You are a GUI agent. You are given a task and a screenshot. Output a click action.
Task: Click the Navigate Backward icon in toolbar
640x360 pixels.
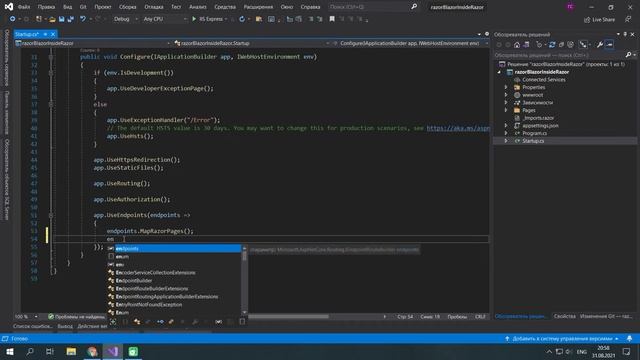(x=13, y=19)
